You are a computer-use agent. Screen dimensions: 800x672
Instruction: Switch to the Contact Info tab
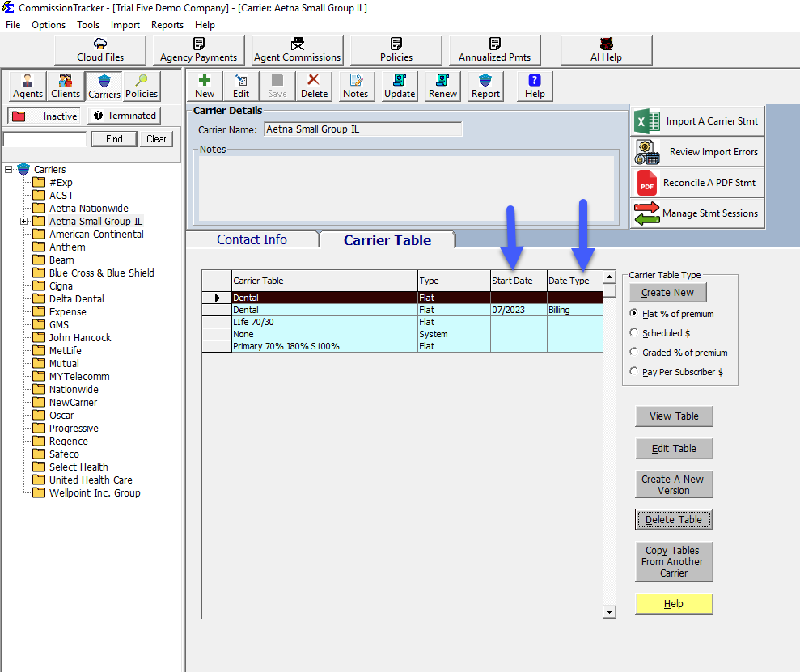[x=252, y=239]
